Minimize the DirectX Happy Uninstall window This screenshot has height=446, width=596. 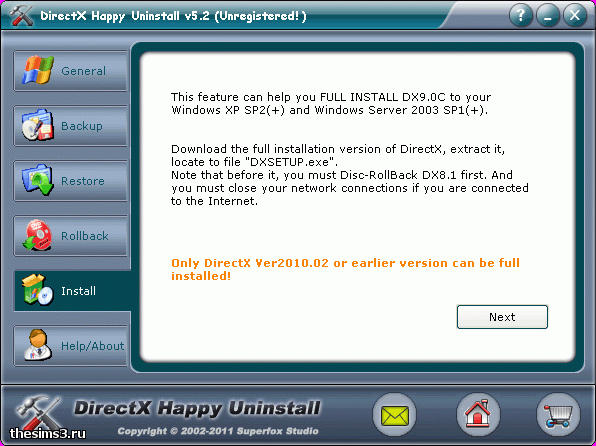point(547,15)
